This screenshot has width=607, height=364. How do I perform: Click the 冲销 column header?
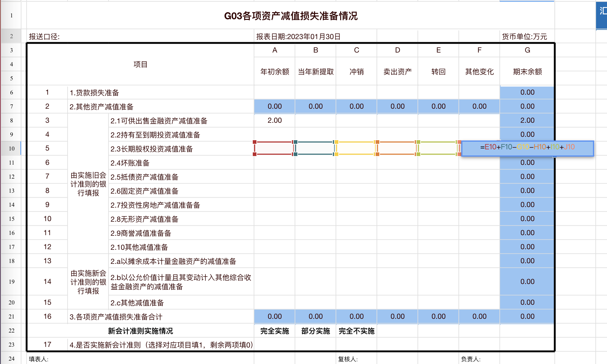[x=357, y=72]
